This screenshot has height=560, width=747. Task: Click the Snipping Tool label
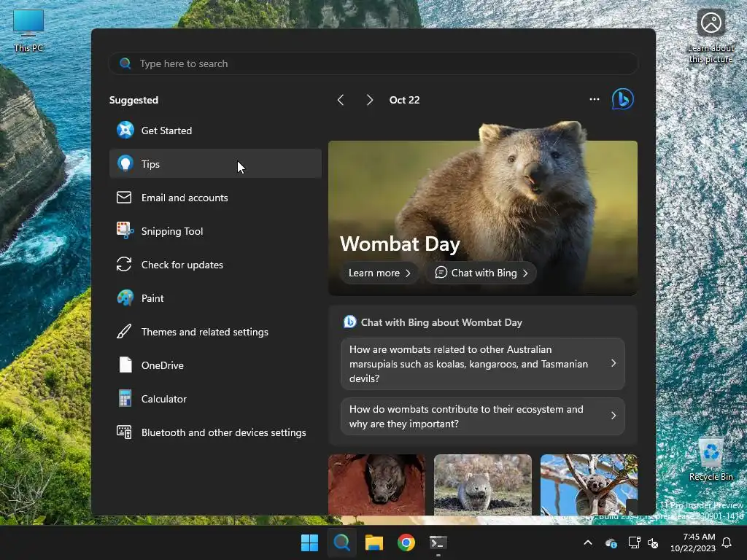click(172, 231)
